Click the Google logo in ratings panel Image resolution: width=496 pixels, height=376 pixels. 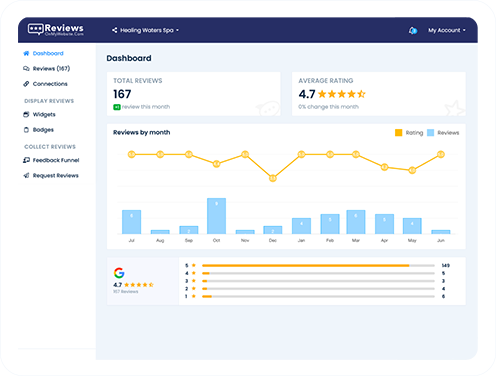tap(119, 273)
